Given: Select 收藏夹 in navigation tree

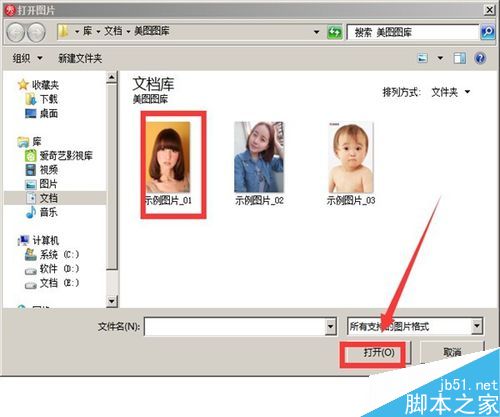Looking at the screenshot, I should coord(45,85).
